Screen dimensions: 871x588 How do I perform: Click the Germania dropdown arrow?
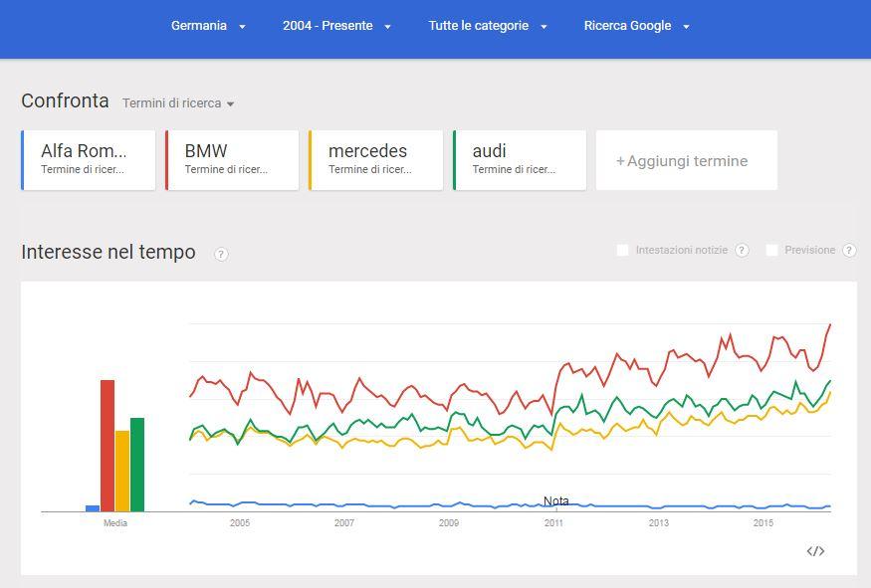pyautogui.click(x=242, y=27)
